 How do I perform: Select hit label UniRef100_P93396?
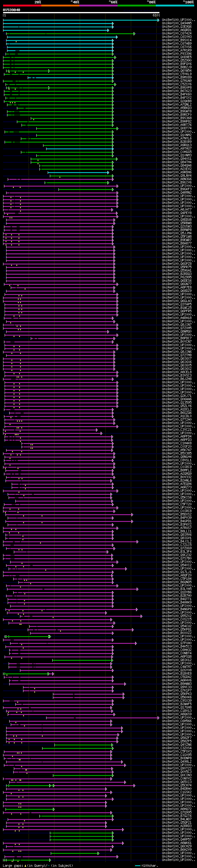click(177, 54)
